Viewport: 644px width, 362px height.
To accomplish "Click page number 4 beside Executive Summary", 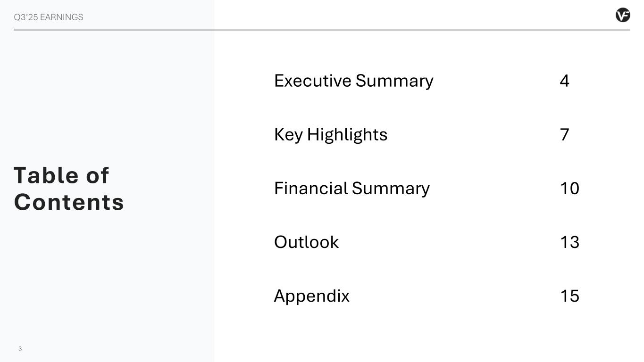I will [x=564, y=81].
